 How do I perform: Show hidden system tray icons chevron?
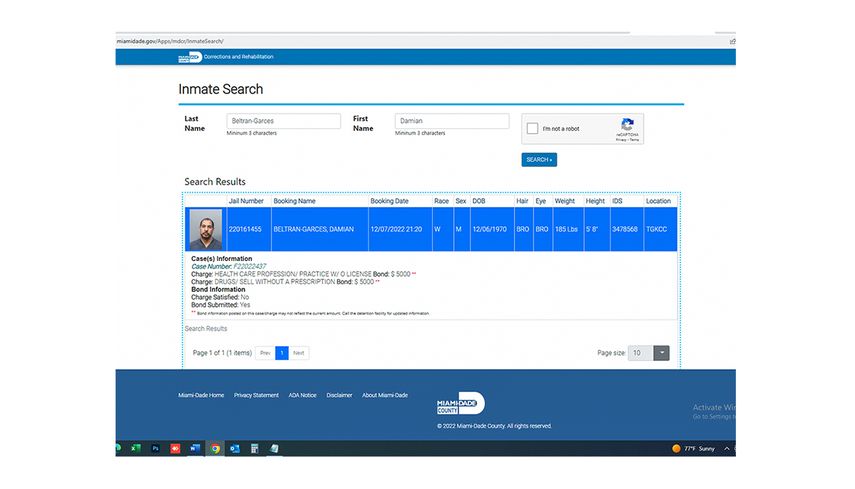[726, 449]
